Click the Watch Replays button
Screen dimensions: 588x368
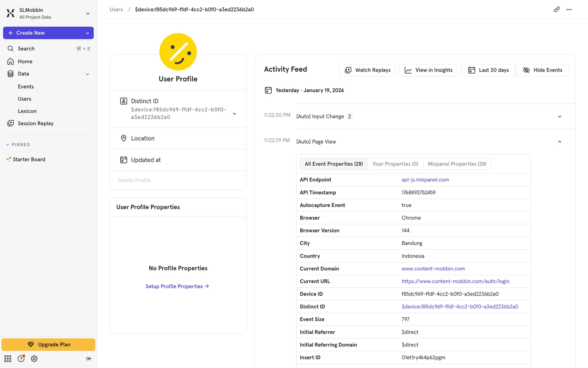367,70
